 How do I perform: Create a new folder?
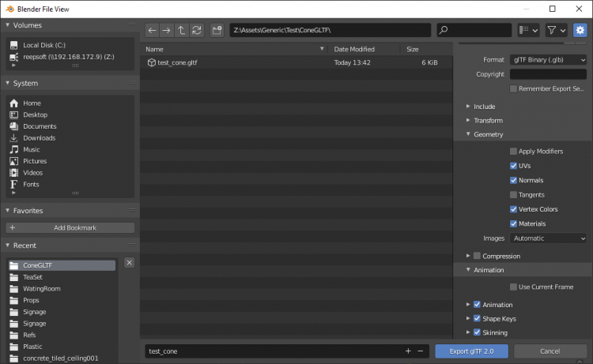click(217, 30)
